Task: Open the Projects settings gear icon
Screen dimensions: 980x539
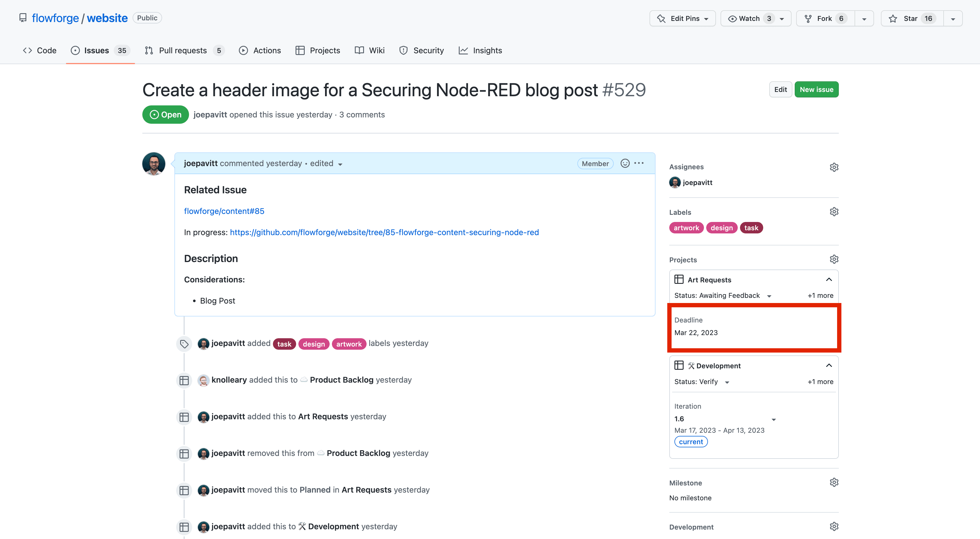Action: [834, 259]
